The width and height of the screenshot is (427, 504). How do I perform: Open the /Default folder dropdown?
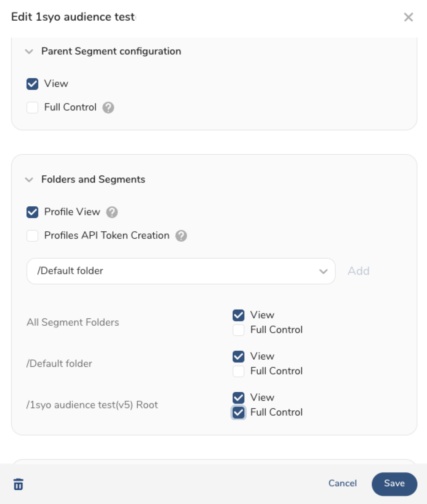click(181, 271)
